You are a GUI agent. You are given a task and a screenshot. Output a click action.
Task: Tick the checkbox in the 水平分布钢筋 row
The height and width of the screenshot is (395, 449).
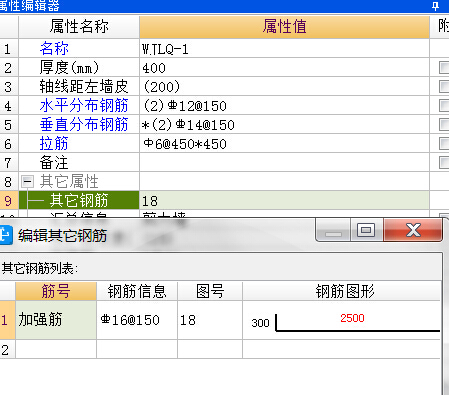click(x=444, y=106)
